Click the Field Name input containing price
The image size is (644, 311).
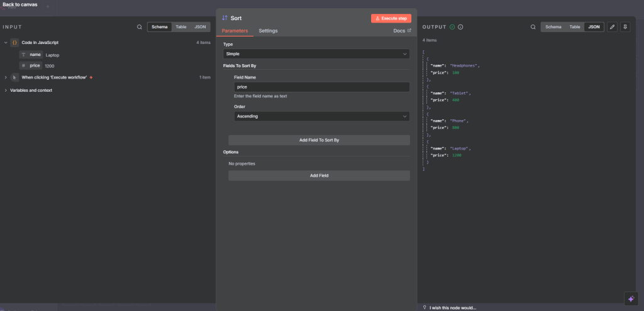tap(321, 87)
